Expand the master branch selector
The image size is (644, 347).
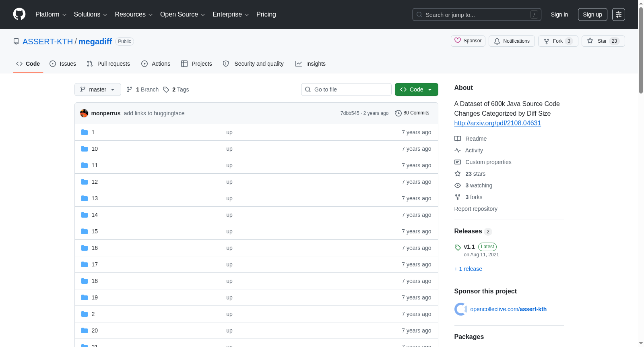pos(98,89)
